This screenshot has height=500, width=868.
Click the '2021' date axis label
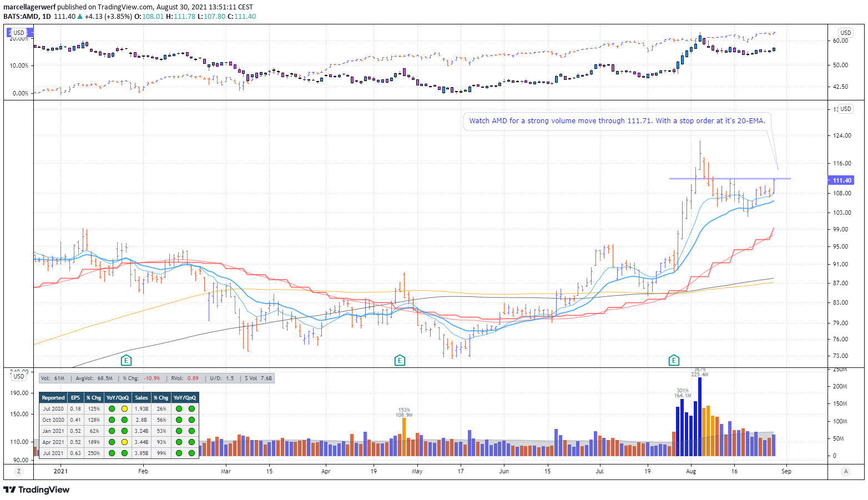[x=60, y=471]
